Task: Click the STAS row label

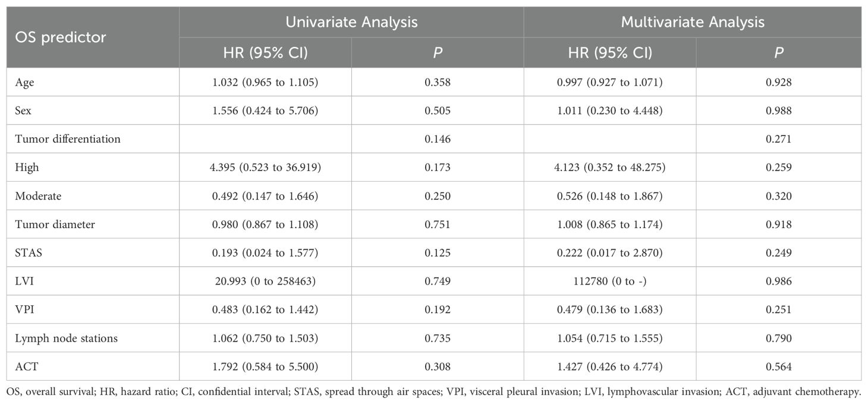Action: 27,253
